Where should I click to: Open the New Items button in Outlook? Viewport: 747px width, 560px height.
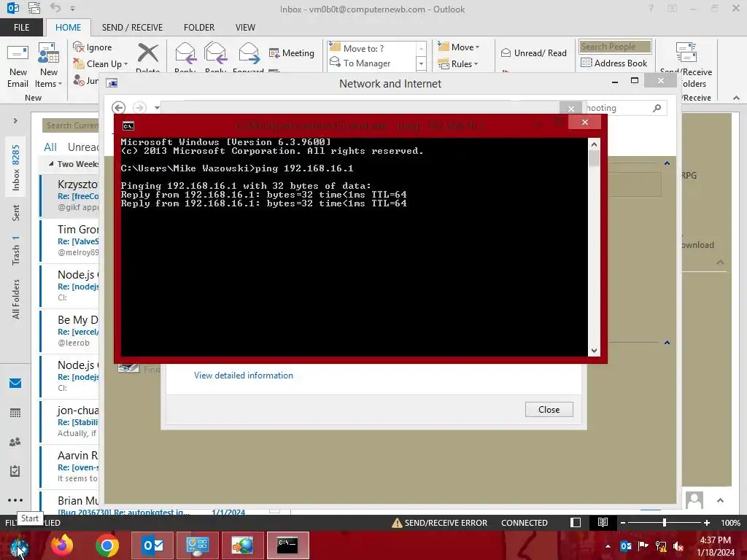[x=48, y=66]
